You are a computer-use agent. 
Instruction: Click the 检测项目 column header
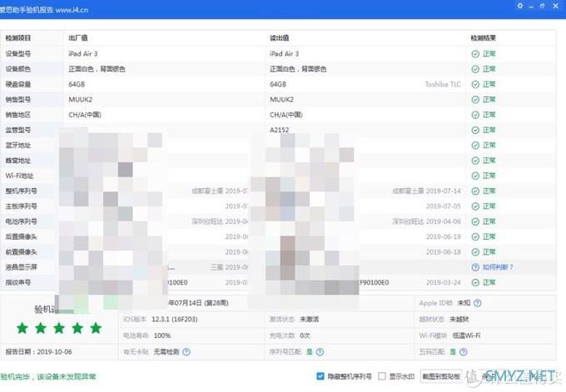coord(18,38)
